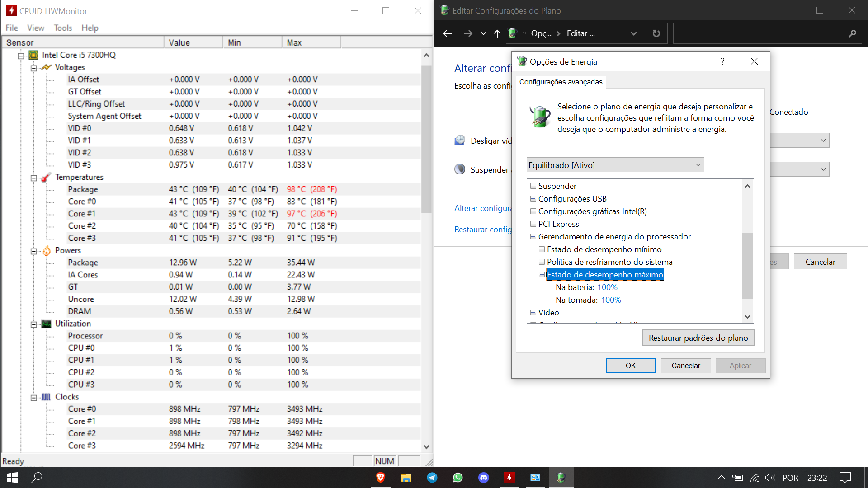Open the Tools menu in HWMonitor

63,28
